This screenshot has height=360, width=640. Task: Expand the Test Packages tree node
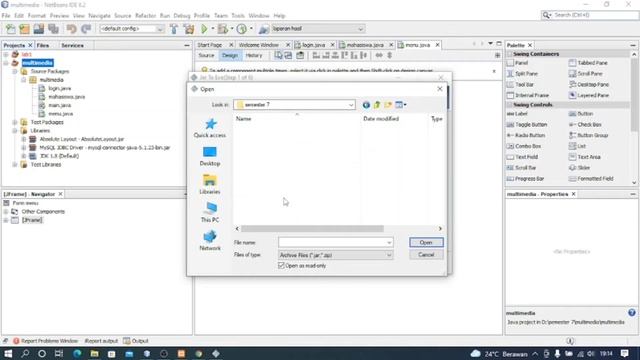point(15,122)
